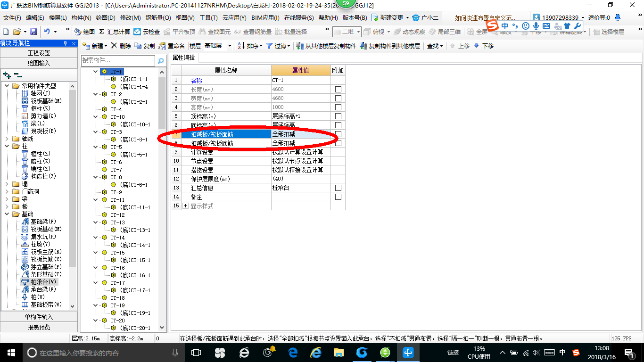Viewport: 644px width, 362px height.
Task: Open the 文件(F) menu
Action: (x=12, y=17)
